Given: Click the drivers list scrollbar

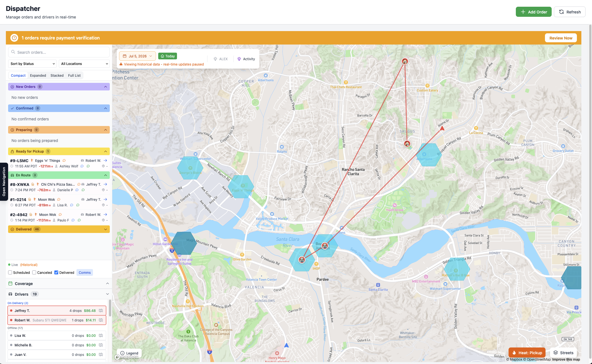Looking at the screenshot, I should tap(110, 308).
